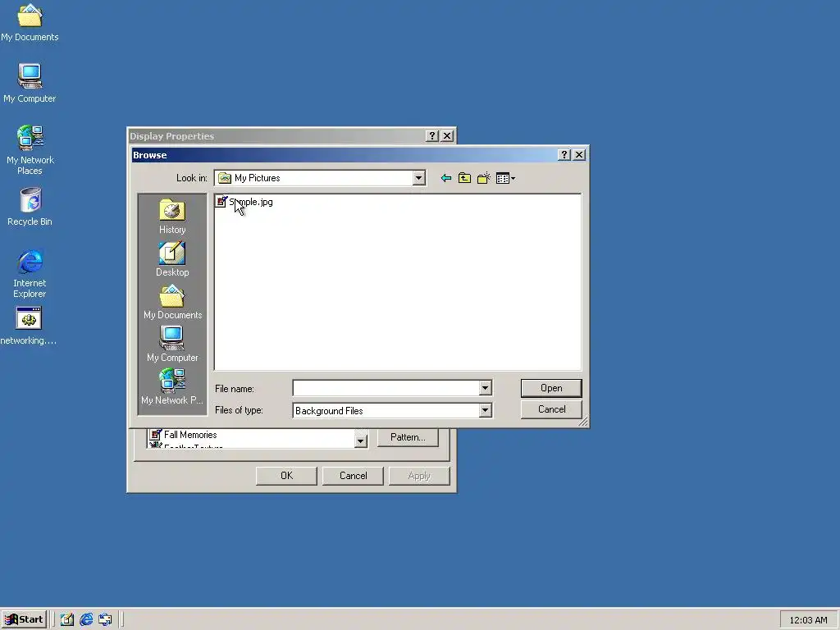Click Cancel in Display Properties
This screenshot has width=840, height=630.
click(353, 476)
